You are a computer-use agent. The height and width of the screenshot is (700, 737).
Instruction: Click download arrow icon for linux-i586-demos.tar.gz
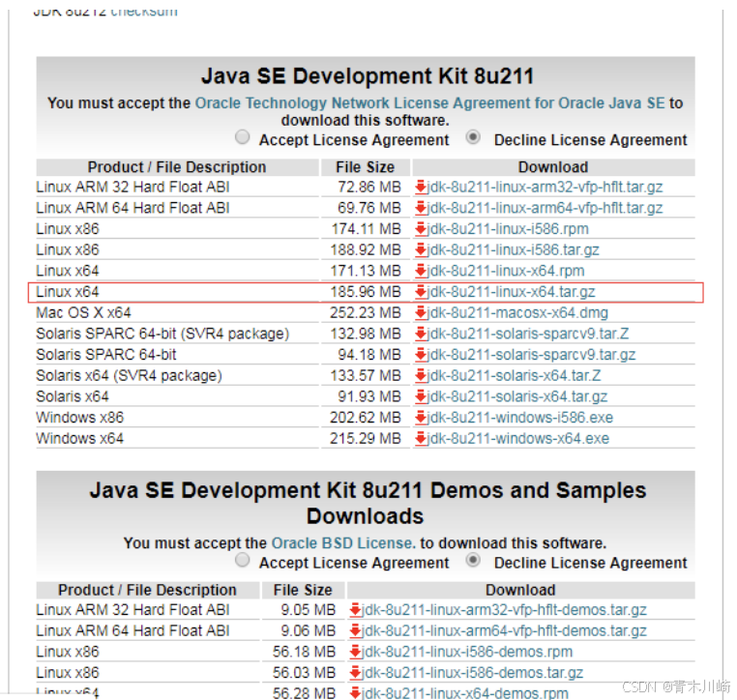tap(355, 673)
